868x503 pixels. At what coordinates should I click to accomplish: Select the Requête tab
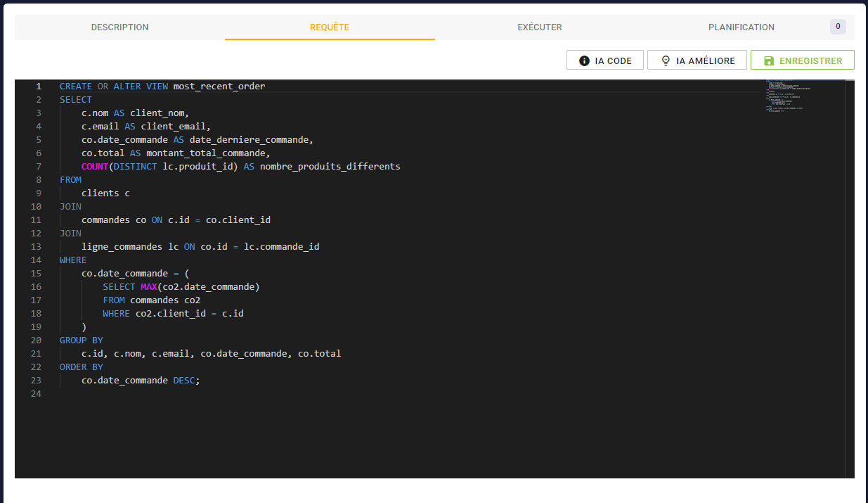click(x=330, y=27)
